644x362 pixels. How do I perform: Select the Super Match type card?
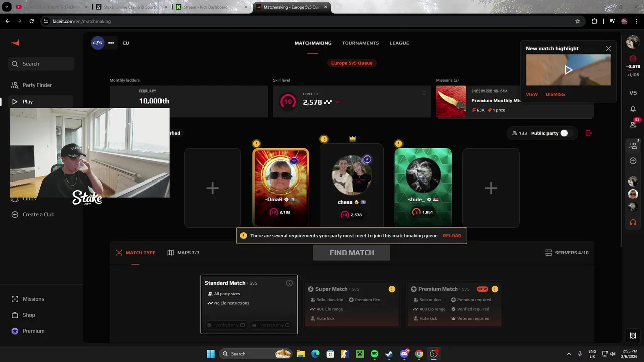pos(352,304)
